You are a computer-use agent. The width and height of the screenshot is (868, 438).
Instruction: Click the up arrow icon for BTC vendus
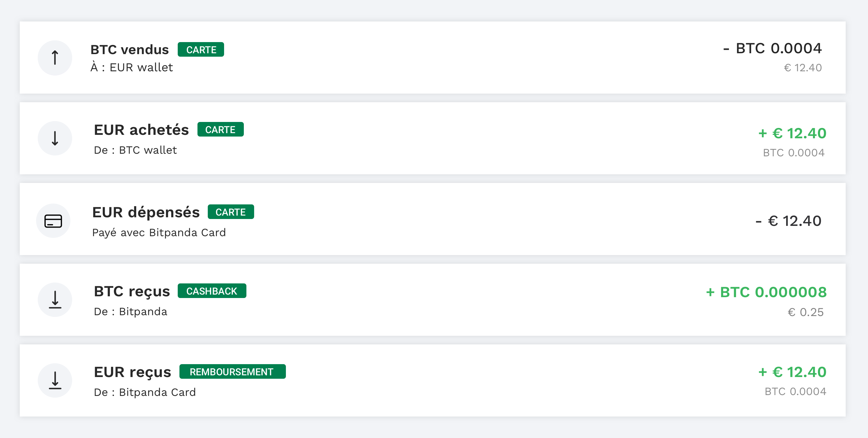[55, 58]
